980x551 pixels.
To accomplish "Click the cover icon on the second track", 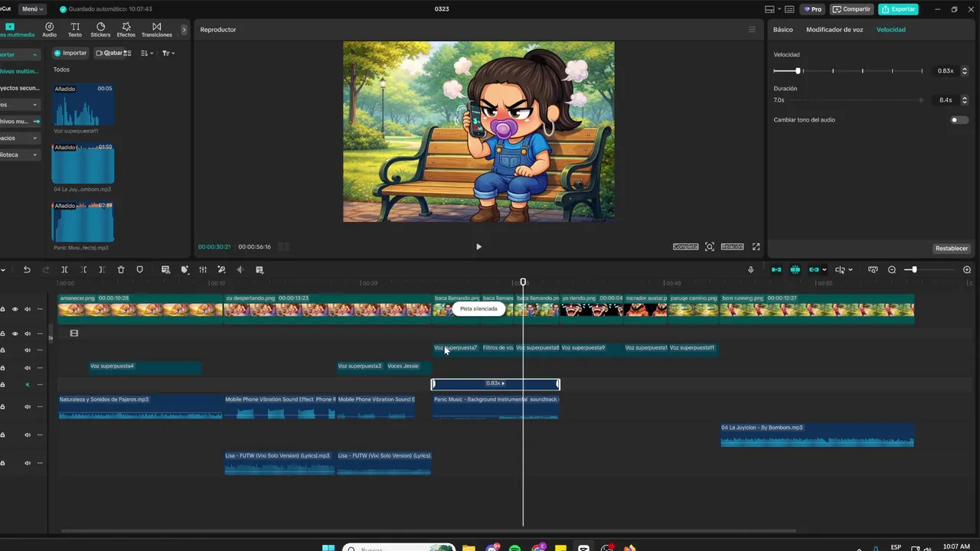I will [74, 334].
